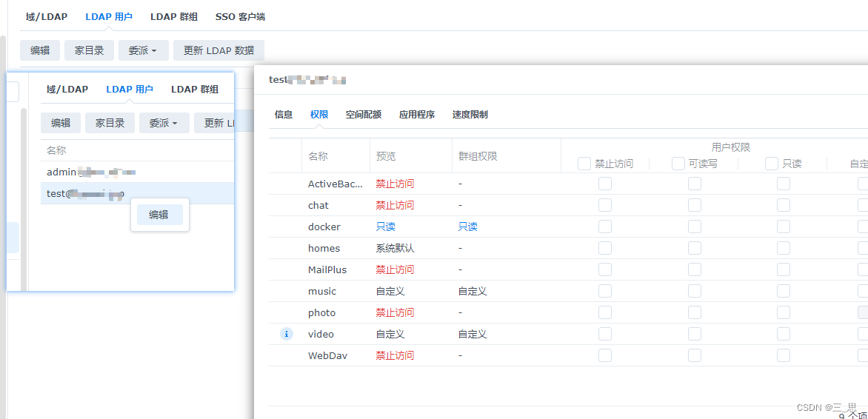
Task: Click the info icon beside video row
Action: pos(286,334)
